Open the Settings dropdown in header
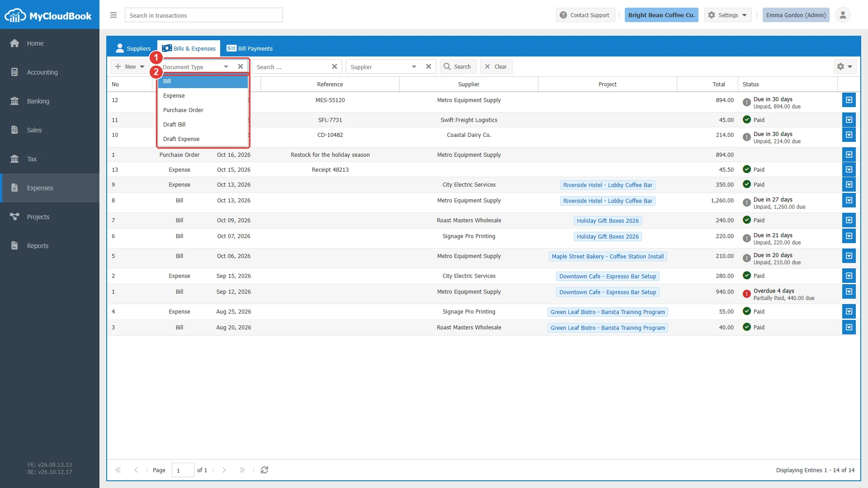The width and height of the screenshot is (868, 488). pos(728,15)
